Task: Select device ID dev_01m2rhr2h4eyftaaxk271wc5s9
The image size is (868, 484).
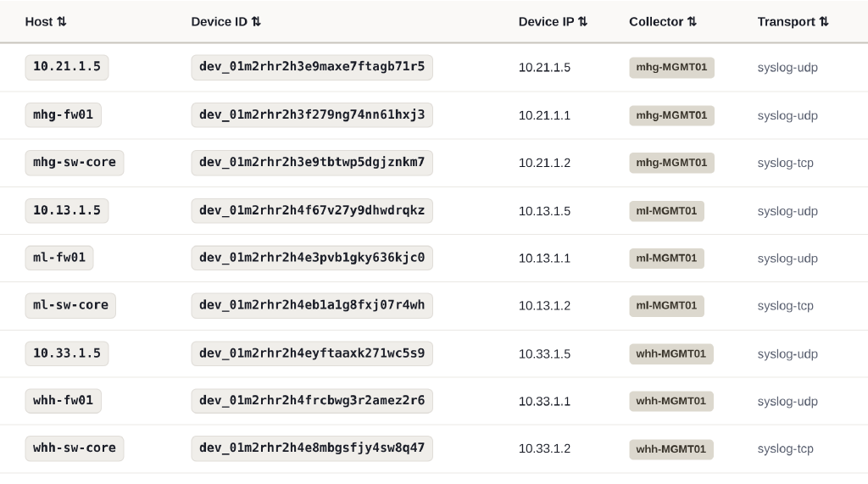Action: pos(312,353)
